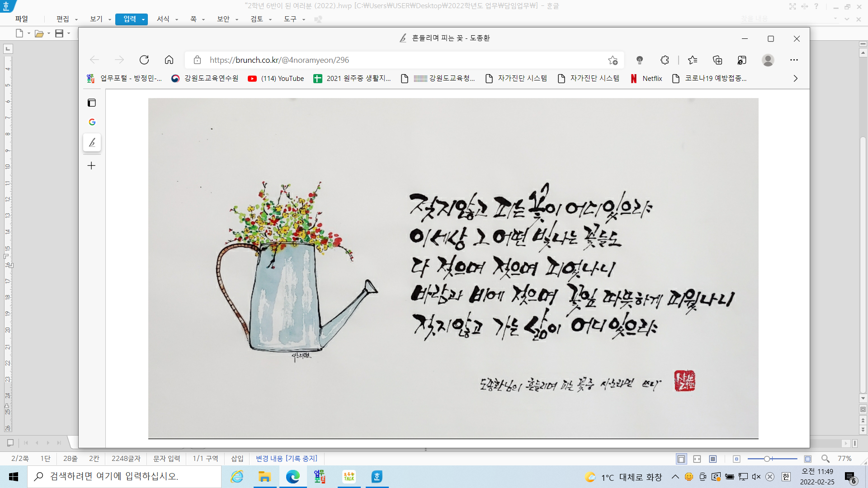Go to browser home page
Viewport: 868px width, 488px height.
coord(169,60)
